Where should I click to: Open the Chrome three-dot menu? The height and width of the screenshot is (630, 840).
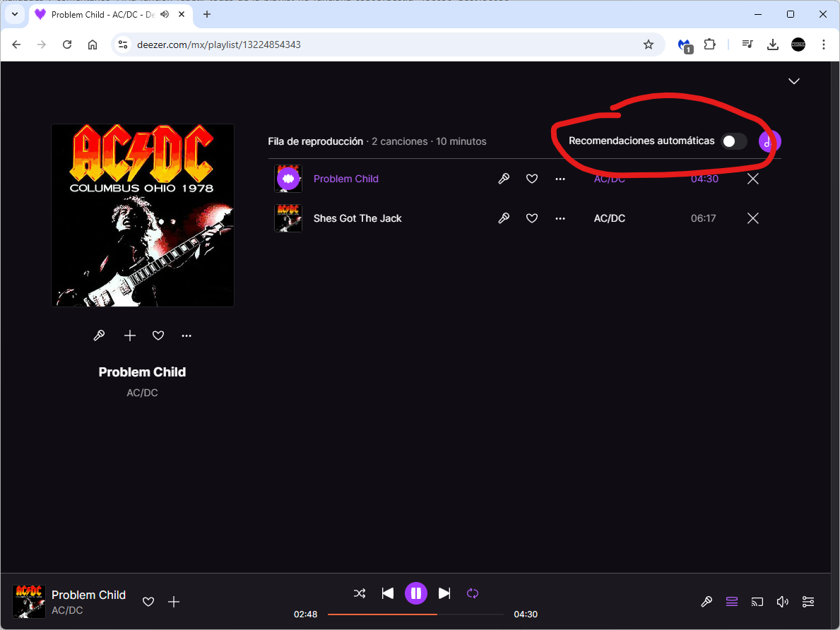pyautogui.click(x=823, y=44)
